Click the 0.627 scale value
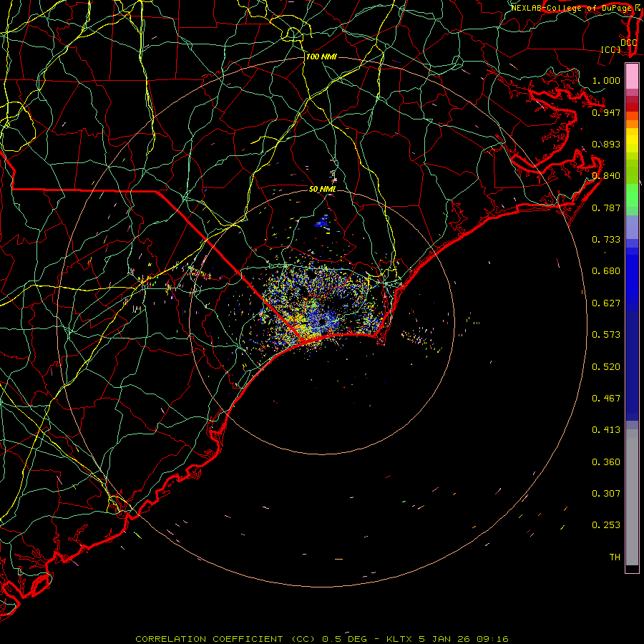This screenshot has width=644, height=644. [x=606, y=303]
